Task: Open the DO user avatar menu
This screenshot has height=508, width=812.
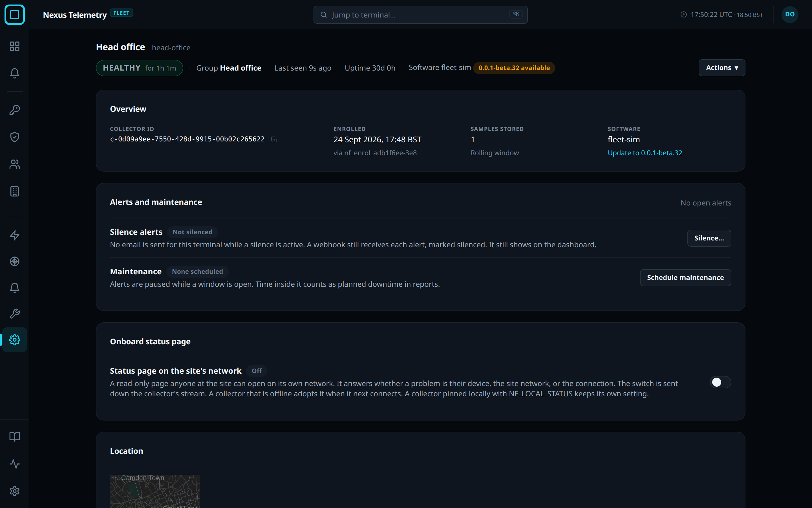Action: 790,14
